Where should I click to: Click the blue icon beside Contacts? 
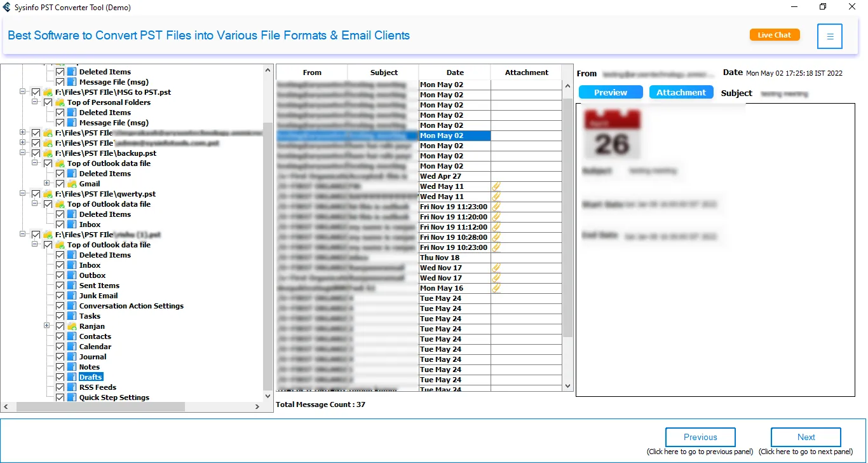[72, 336]
